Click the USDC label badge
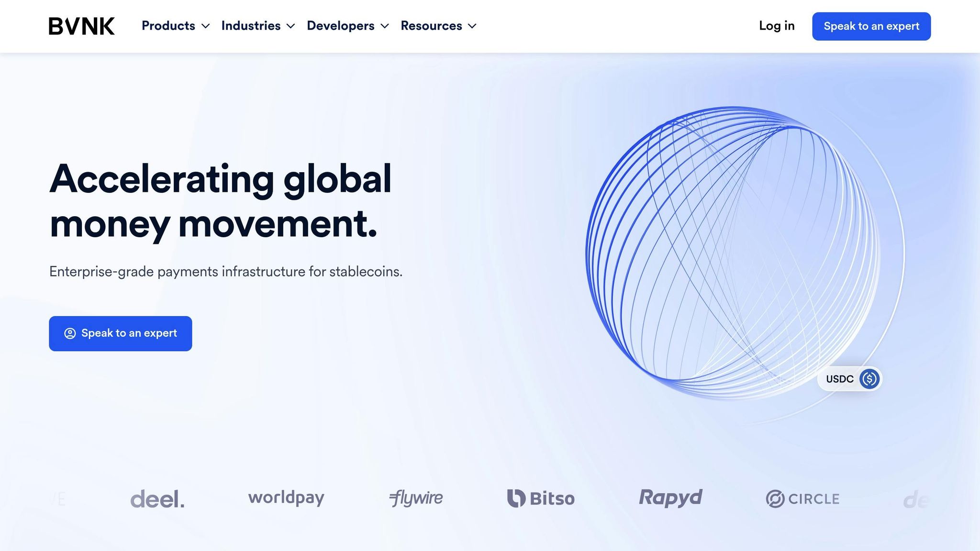Screen dimensions: 980x551 coord(850,379)
